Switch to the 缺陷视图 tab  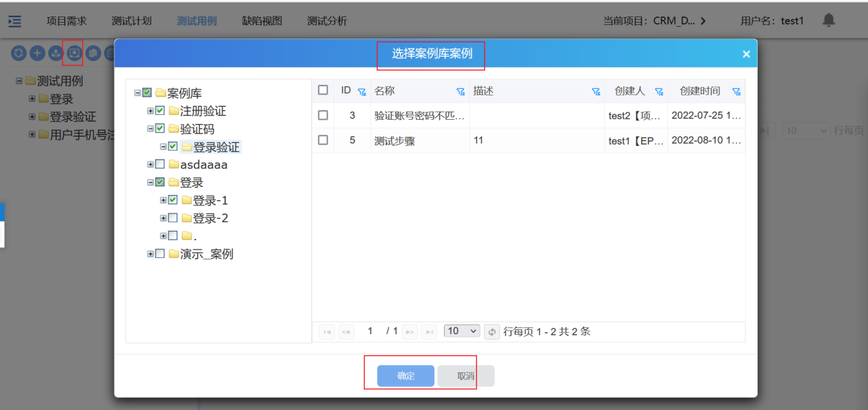click(262, 21)
